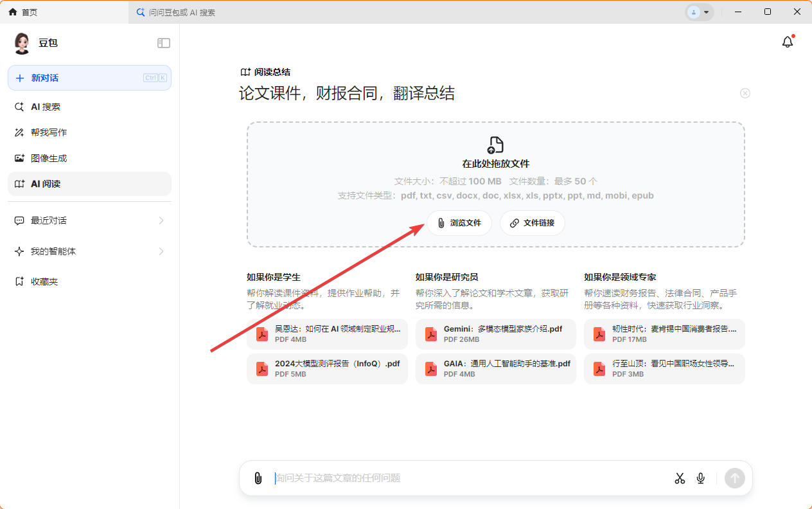Click the magnifier icon in search tab

[141, 12]
